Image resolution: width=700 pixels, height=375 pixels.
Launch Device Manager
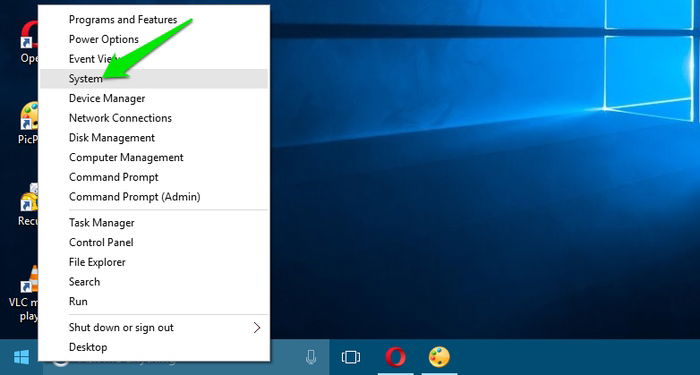pos(154,98)
